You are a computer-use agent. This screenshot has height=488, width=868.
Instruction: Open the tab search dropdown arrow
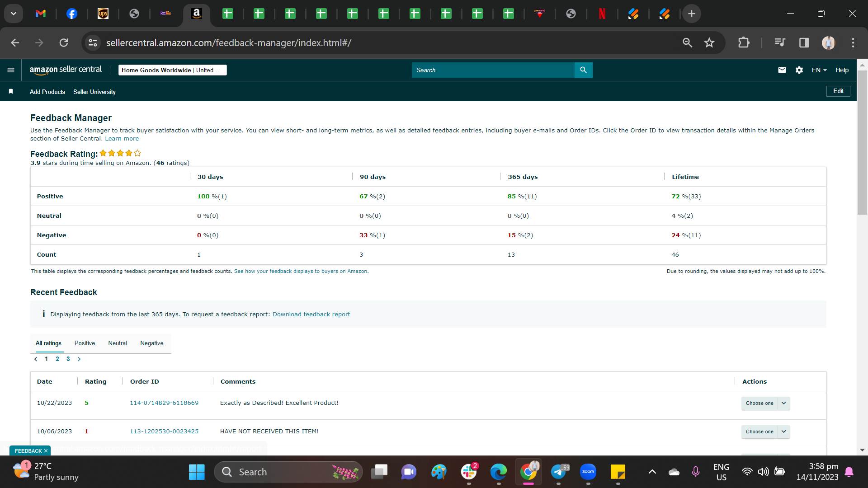(x=14, y=14)
